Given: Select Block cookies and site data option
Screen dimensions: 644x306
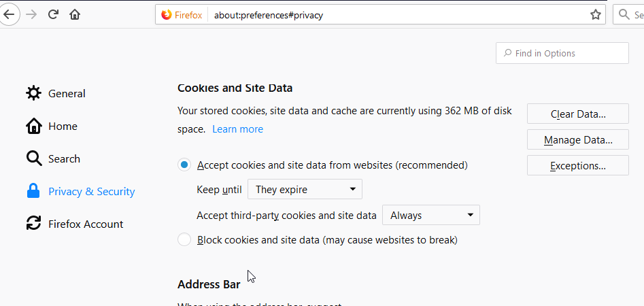Looking at the screenshot, I should pos(184,239).
